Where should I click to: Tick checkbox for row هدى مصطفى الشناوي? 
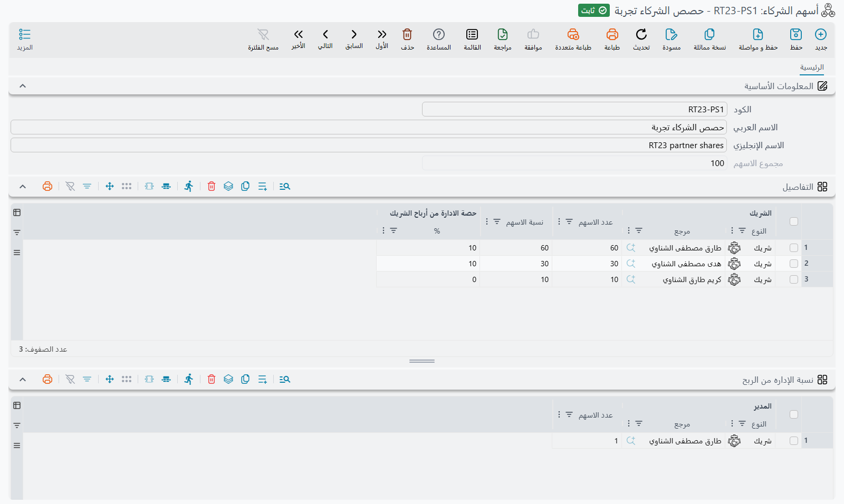click(x=794, y=264)
